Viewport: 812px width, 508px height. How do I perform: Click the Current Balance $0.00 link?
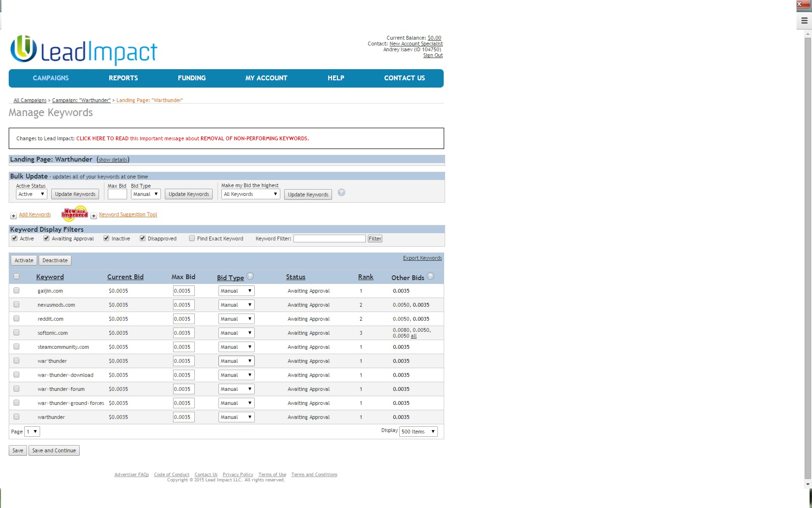tap(435, 38)
